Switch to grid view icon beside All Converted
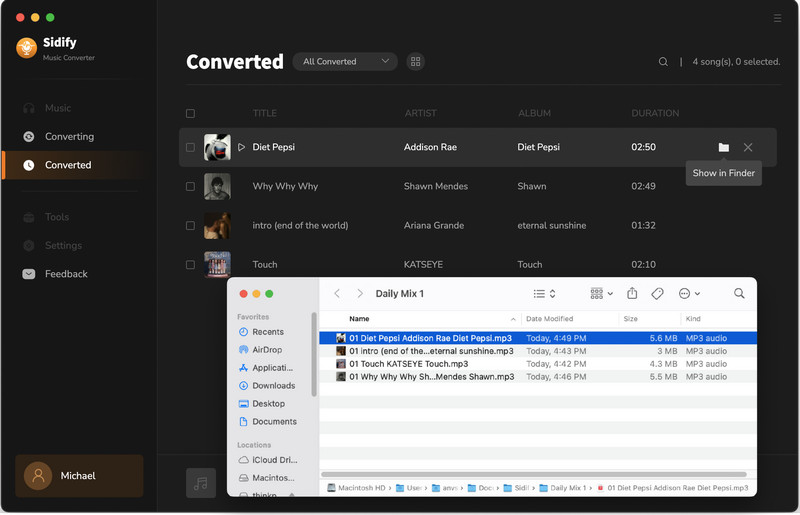The height and width of the screenshot is (515, 800). 415,62
